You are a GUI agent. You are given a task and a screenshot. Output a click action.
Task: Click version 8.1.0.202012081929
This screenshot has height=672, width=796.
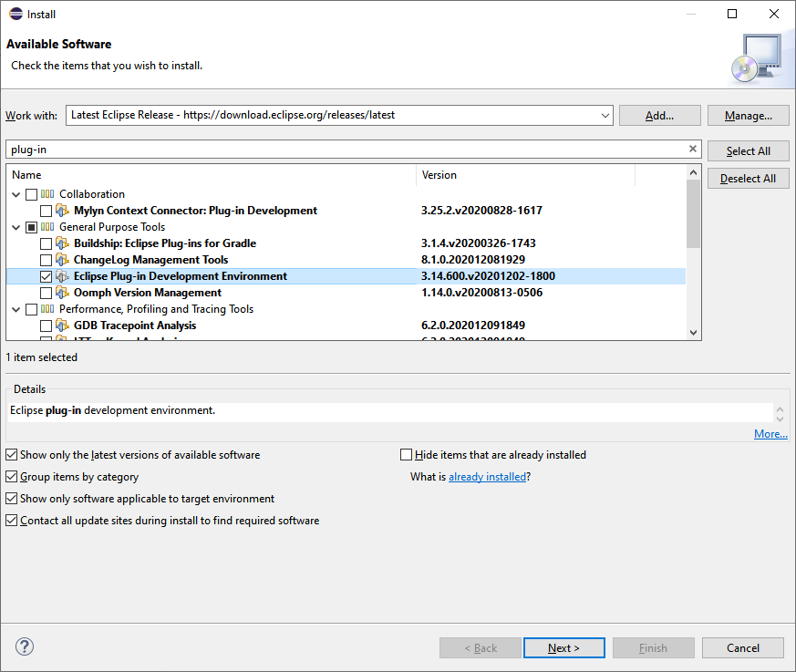[473, 260]
